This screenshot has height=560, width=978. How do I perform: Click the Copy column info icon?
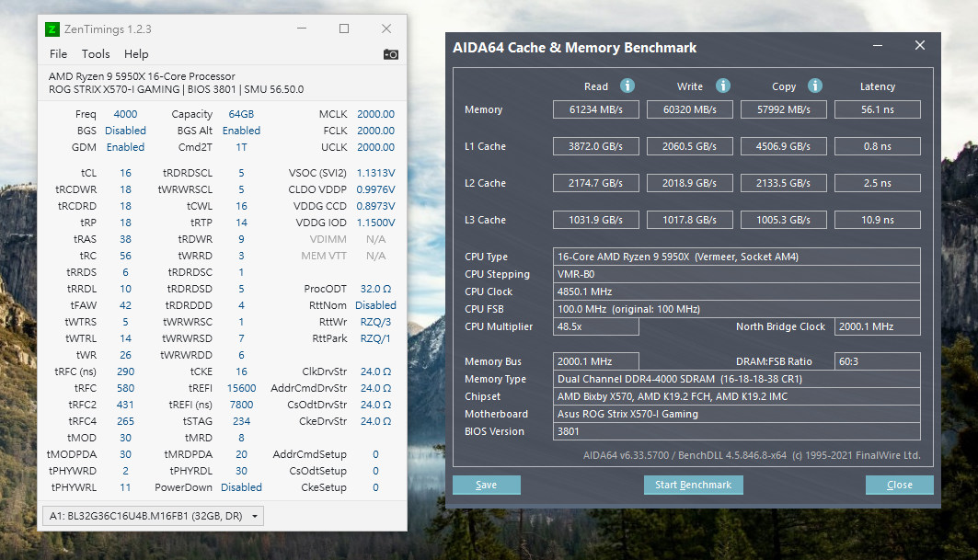point(814,86)
